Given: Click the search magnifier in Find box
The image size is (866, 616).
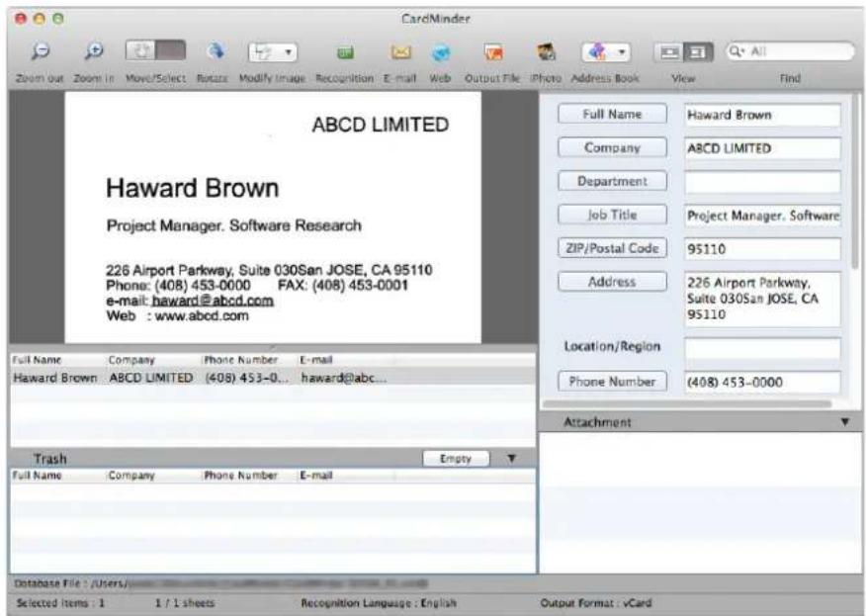Looking at the screenshot, I should 736,51.
